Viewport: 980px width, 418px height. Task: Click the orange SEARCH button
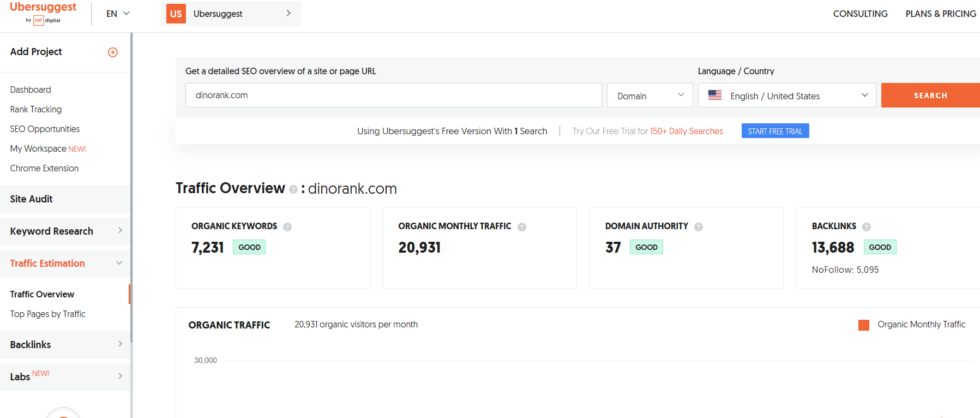930,95
